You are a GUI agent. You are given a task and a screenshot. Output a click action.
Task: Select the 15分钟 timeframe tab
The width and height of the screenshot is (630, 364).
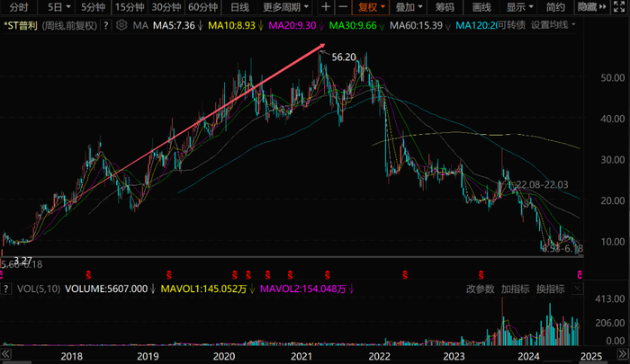[x=130, y=7]
